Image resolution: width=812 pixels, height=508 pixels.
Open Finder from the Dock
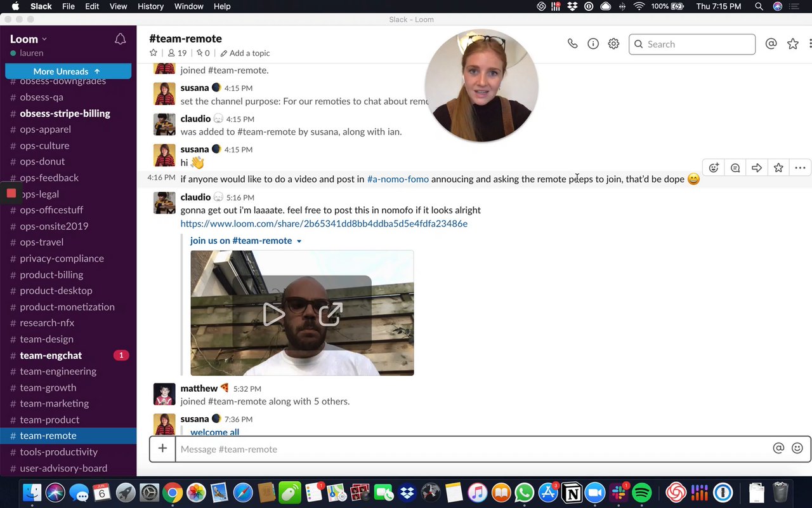(x=32, y=493)
